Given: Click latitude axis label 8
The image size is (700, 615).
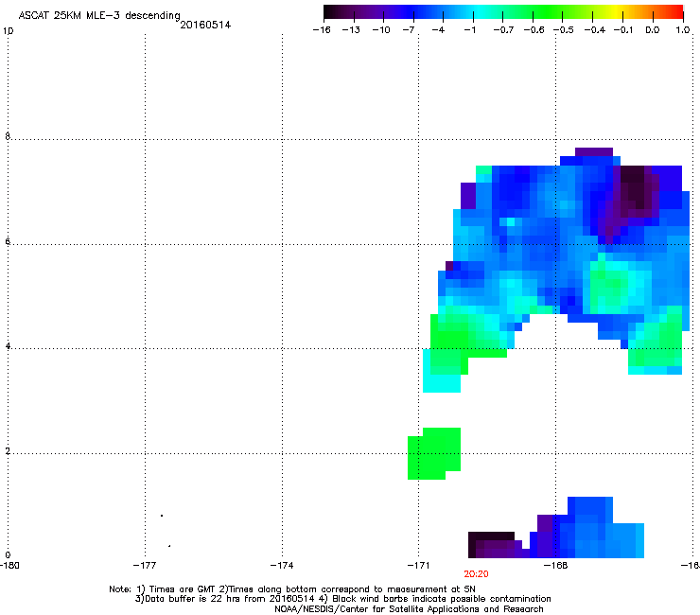Looking at the screenshot, I should pos(8,136).
